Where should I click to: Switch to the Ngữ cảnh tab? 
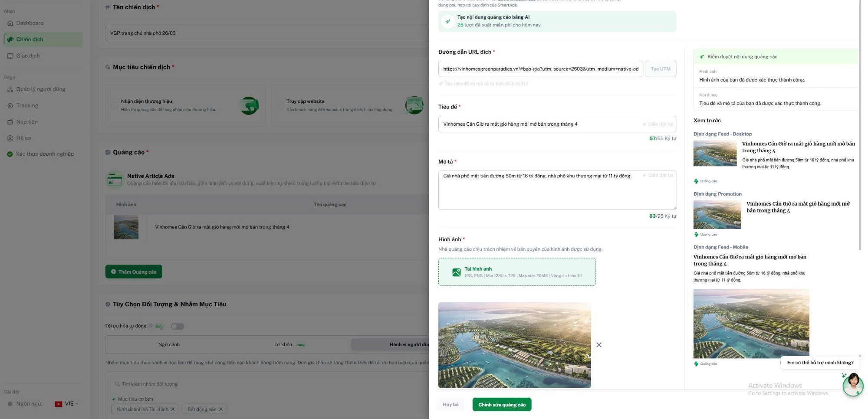point(169,344)
